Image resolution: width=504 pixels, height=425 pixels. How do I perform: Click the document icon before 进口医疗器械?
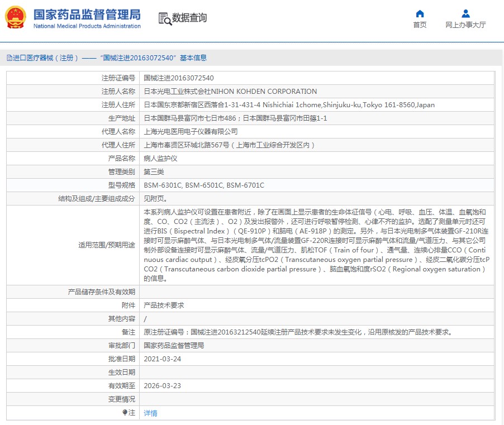click(9, 58)
